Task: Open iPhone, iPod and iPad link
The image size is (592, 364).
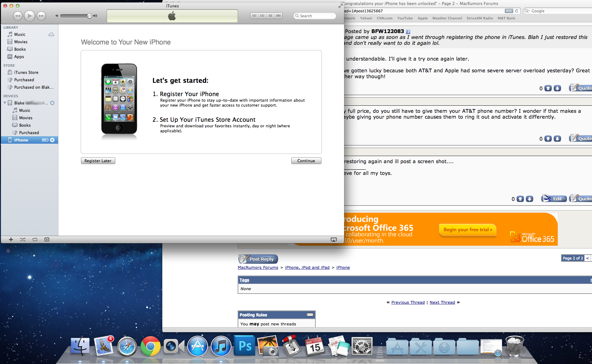Action: click(x=307, y=268)
